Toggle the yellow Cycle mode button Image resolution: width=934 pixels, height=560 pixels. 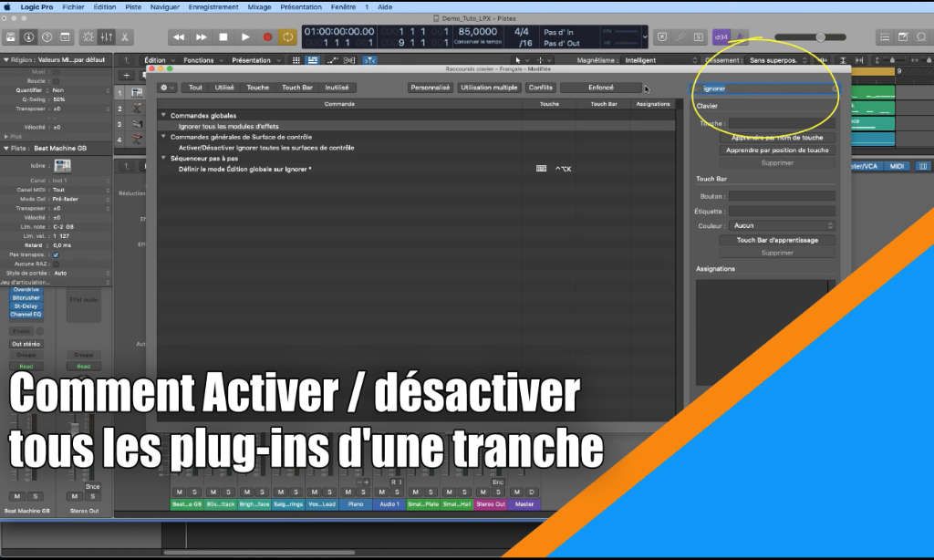point(287,36)
